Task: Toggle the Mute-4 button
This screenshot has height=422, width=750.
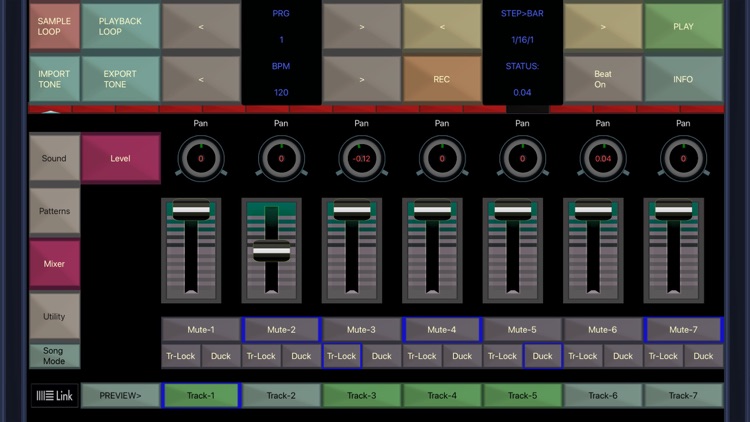Action: coord(442,330)
